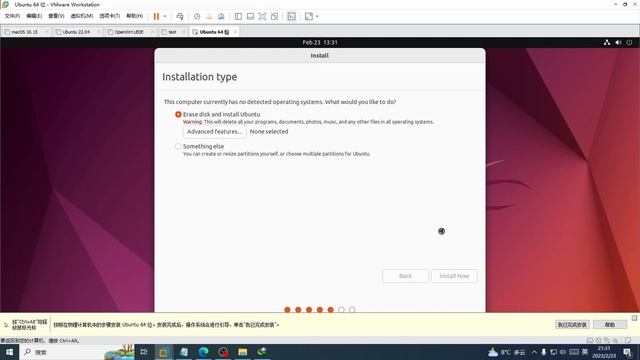The width and height of the screenshot is (640, 360).
Task: Open the Windows Start menu
Action: coord(9,352)
